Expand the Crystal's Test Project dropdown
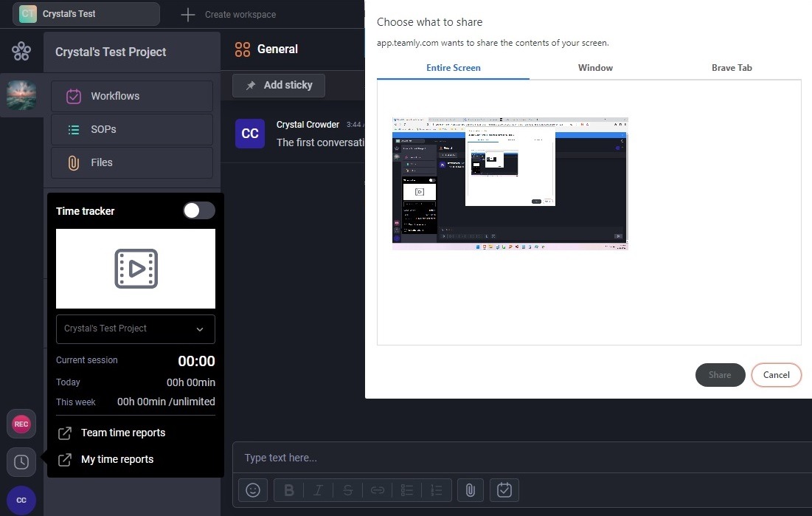The height and width of the screenshot is (516, 812). [x=136, y=329]
